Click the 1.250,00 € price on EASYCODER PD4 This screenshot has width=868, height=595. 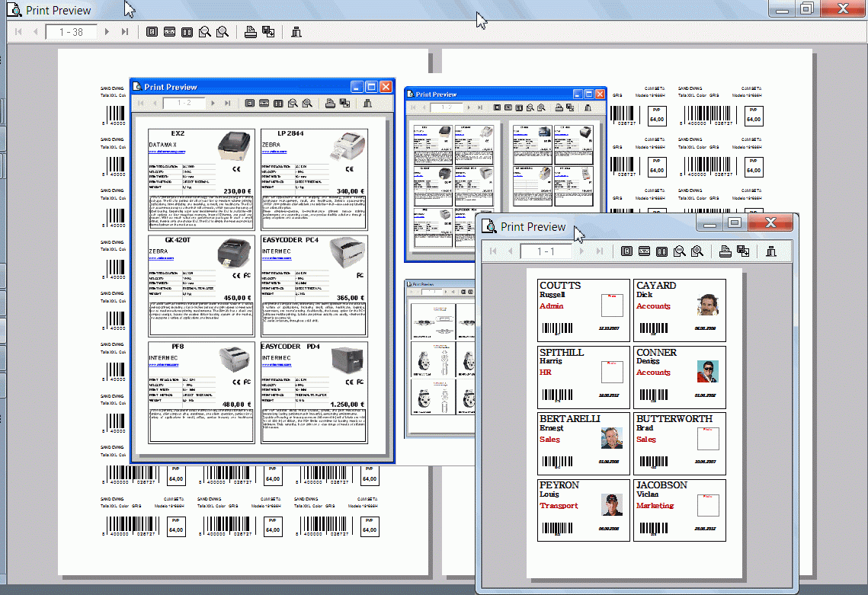click(x=347, y=405)
